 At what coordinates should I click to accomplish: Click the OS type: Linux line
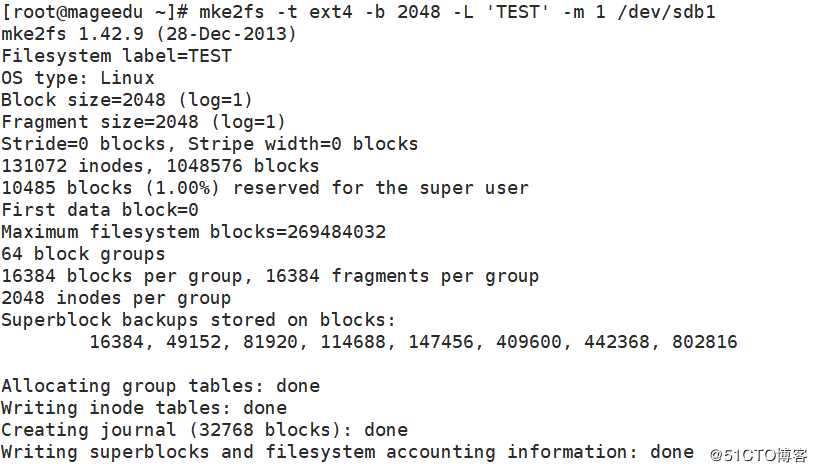pos(78,78)
